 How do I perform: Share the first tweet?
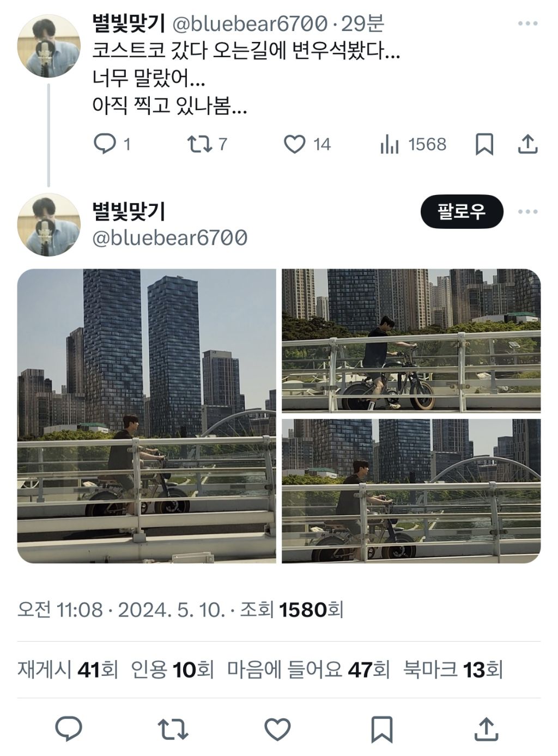click(527, 144)
